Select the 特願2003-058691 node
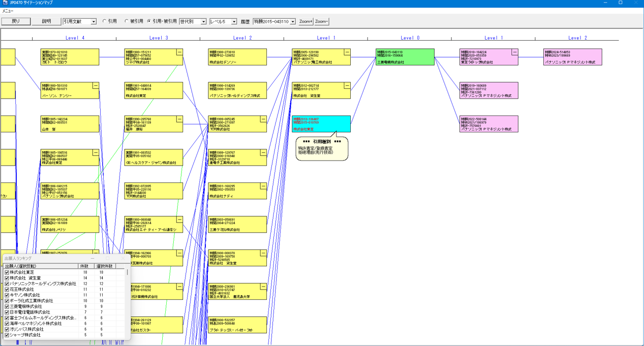Image resolution: width=644 pixels, height=346 pixels. tap(237, 225)
